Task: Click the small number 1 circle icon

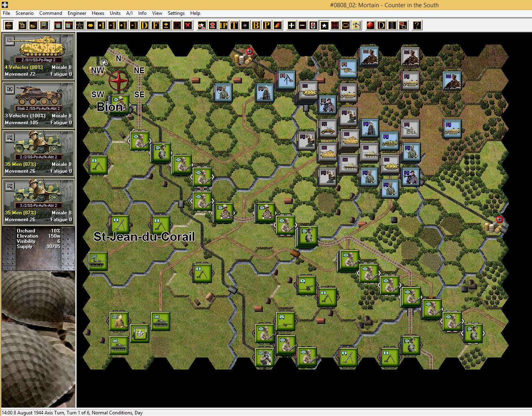Action: click(245, 26)
